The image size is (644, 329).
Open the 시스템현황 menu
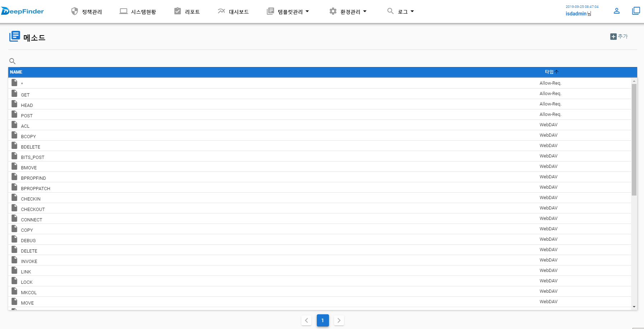point(144,12)
